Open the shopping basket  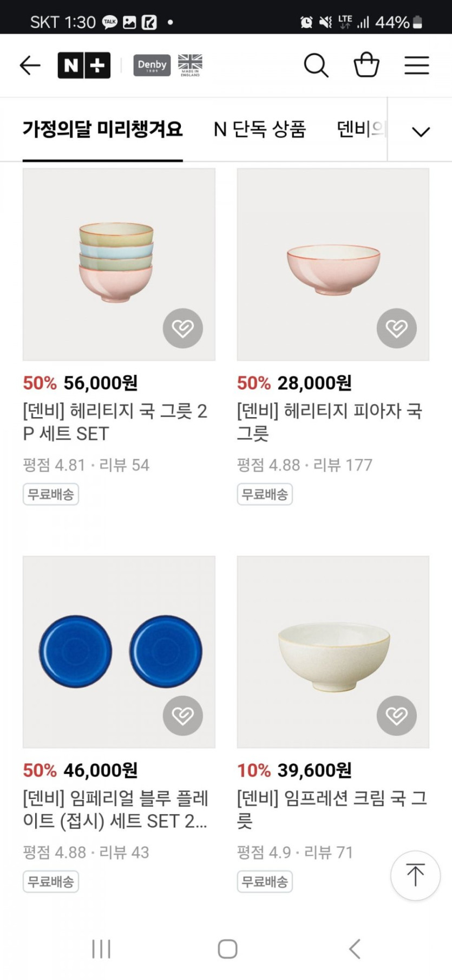click(x=366, y=65)
